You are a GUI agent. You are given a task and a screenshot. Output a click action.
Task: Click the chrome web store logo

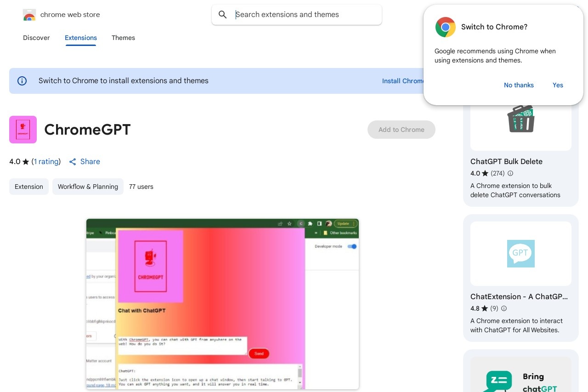coord(29,15)
